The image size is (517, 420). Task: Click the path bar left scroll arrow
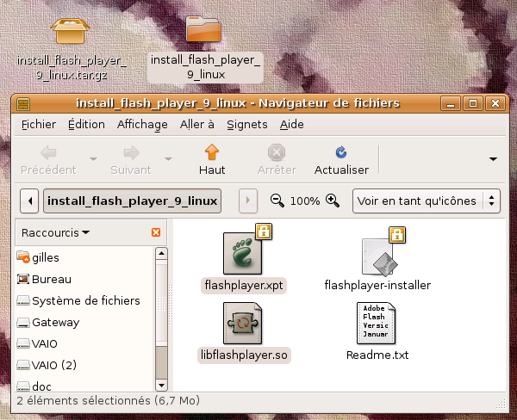[x=29, y=201]
